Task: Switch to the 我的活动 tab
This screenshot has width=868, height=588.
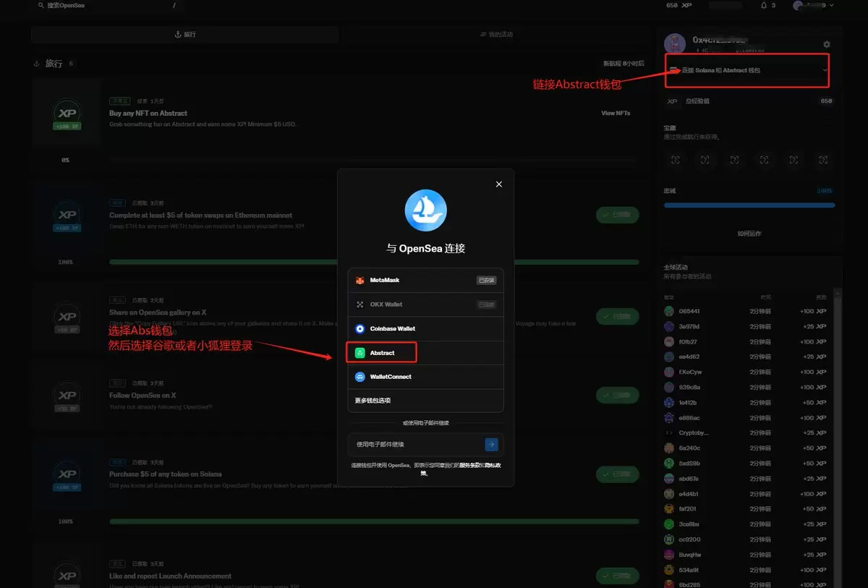Action: [496, 35]
